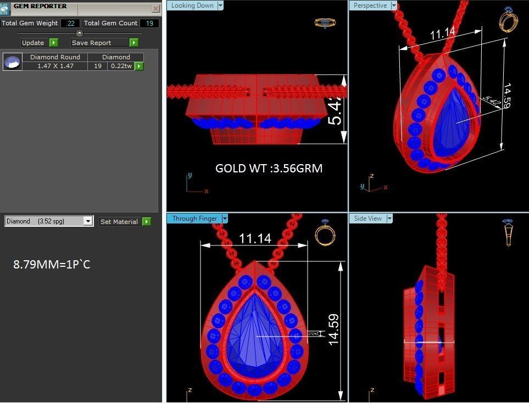Viewport: 529px width, 420px height.
Task: Click the 11.14 dimension in Through Finger view
Action: pyautogui.click(x=255, y=239)
